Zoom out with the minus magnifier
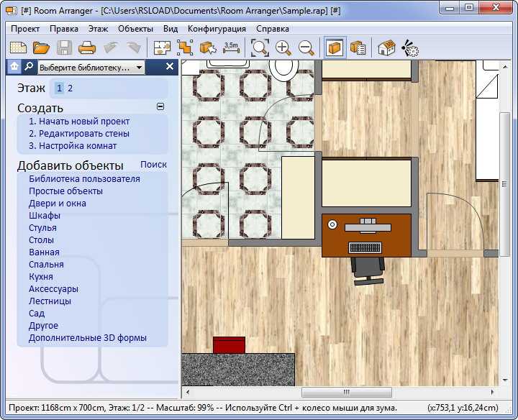 tap(306, 48)
